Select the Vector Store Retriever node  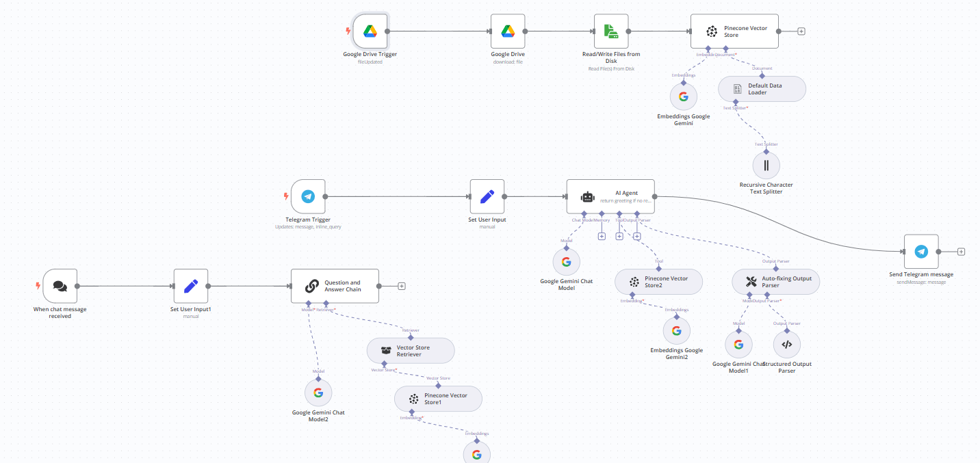[411, 351]
